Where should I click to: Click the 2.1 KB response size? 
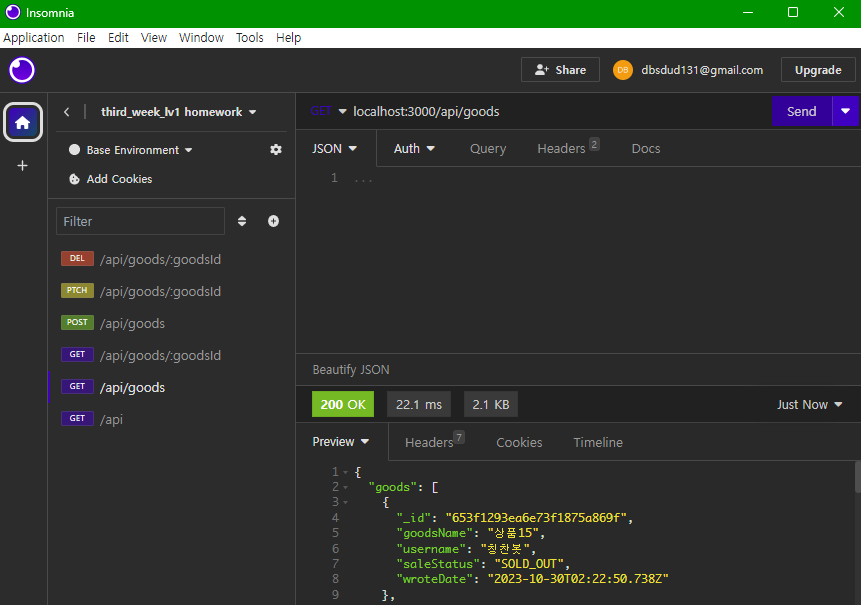click(491, 404)
